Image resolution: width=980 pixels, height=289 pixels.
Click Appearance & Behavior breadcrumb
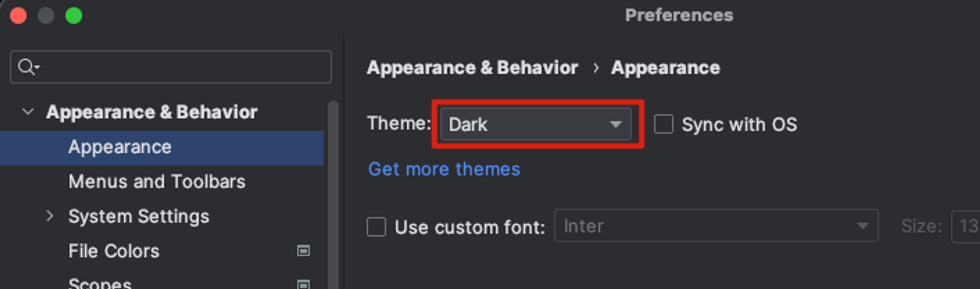[x=472, y=68]
